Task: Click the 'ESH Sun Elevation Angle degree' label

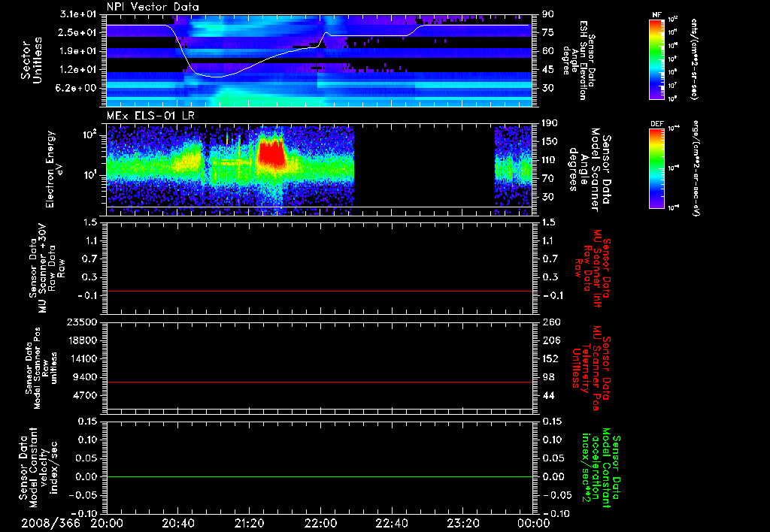Action: pyautogui.click(x=580, y=60)
